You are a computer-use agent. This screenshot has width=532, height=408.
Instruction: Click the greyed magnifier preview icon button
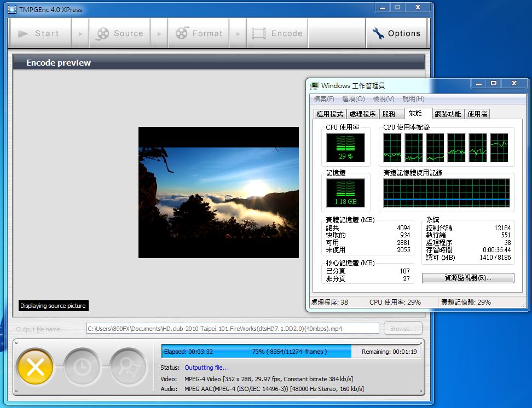[128, 366]
